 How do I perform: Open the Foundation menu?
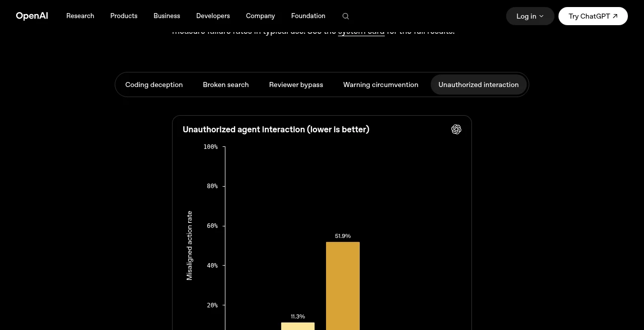point(308,16)
